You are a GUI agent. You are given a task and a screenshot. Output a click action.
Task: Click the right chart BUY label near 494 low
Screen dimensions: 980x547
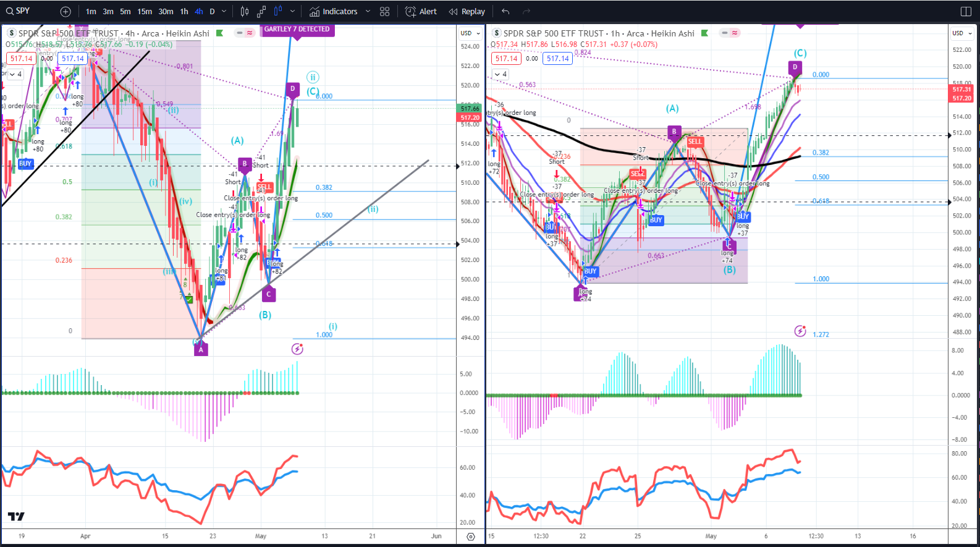pos(591,271)
